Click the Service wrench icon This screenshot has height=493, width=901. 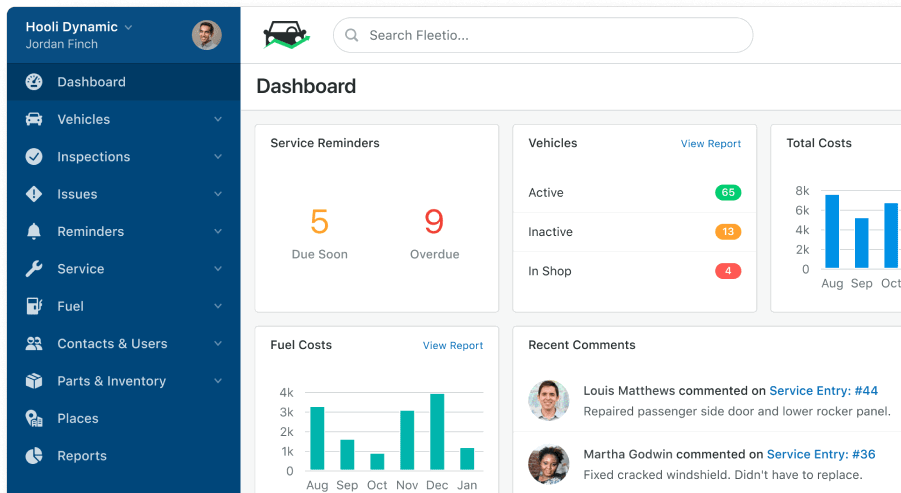pos(34,268)
